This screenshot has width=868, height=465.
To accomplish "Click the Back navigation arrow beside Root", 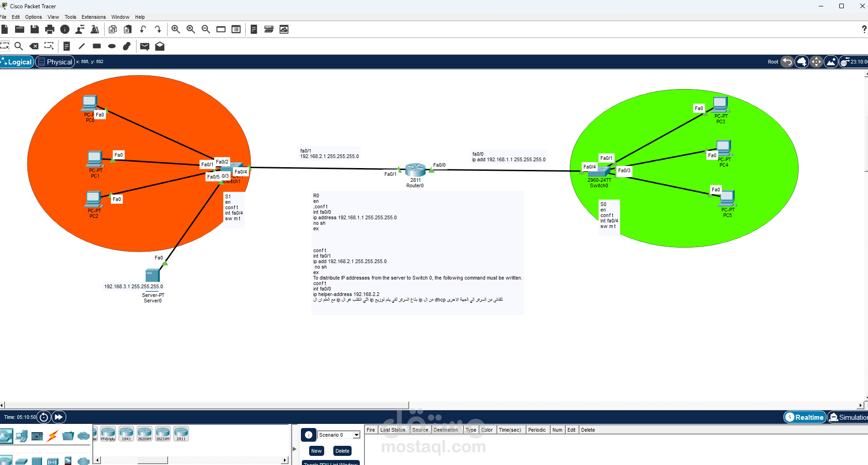I will 787,62.
